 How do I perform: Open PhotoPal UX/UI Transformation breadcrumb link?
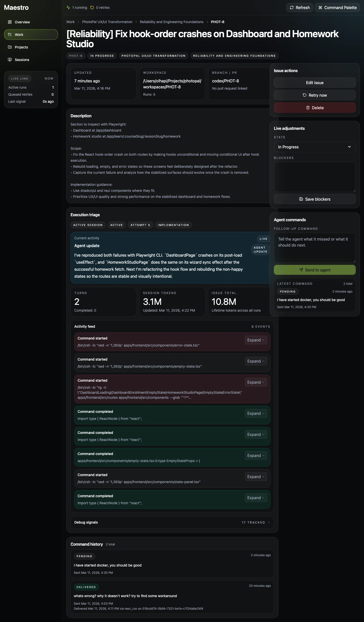107,22
